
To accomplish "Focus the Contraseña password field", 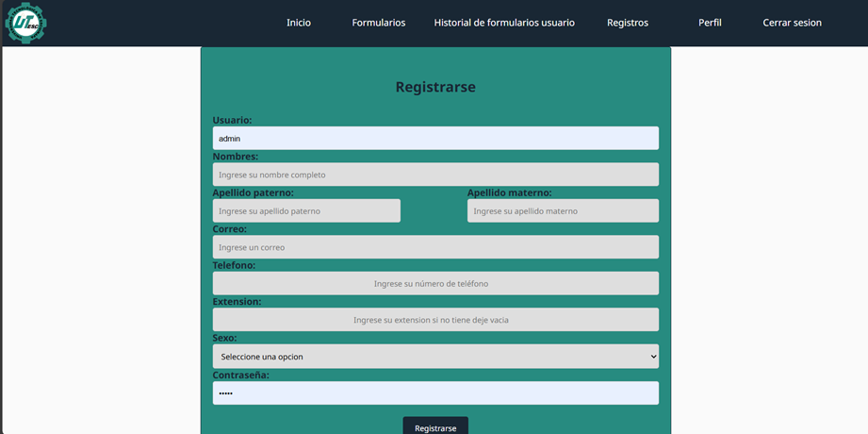I will point(435,393).
